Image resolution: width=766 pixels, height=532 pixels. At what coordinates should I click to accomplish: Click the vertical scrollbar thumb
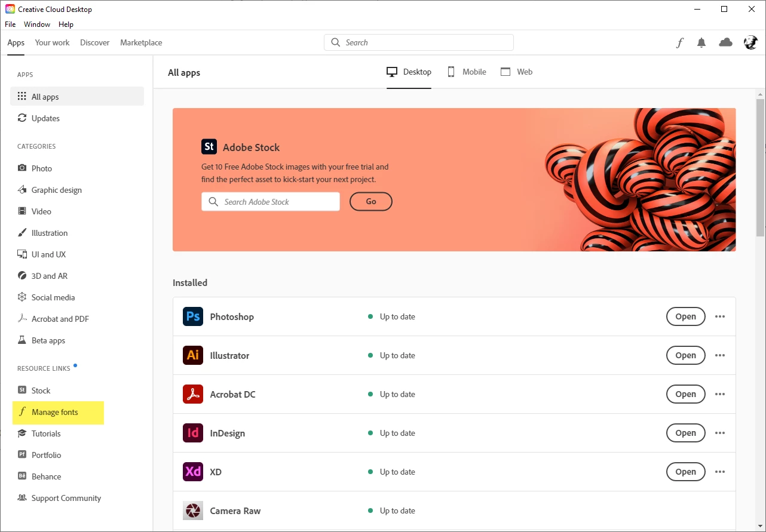pyautogui.click(x=761, y=167)
